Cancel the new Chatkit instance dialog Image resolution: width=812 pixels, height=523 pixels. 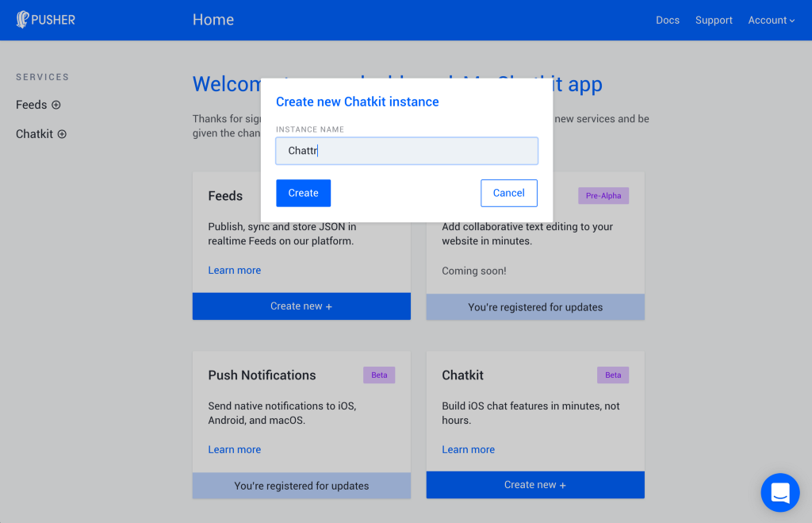pyautogui.click(x=508, y=193)
